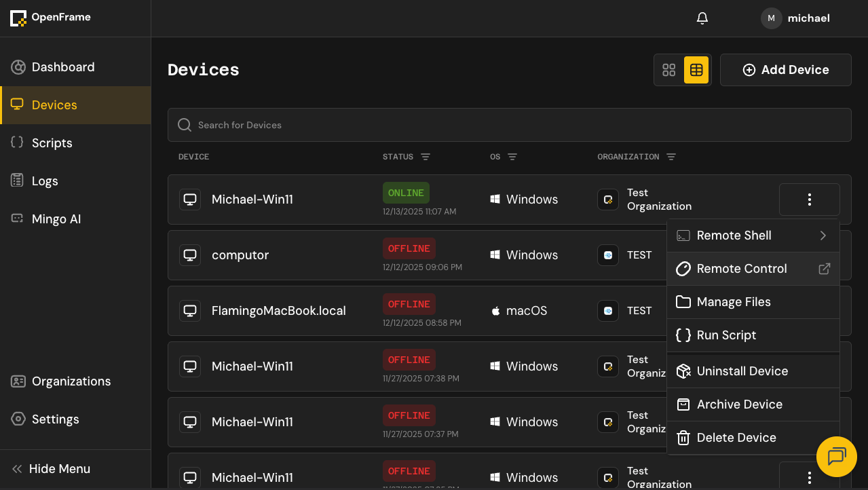Click the 12/13/2025 11:07 AM timestamp
Viewport: 868px width, 490px height.
pos(419,212)
